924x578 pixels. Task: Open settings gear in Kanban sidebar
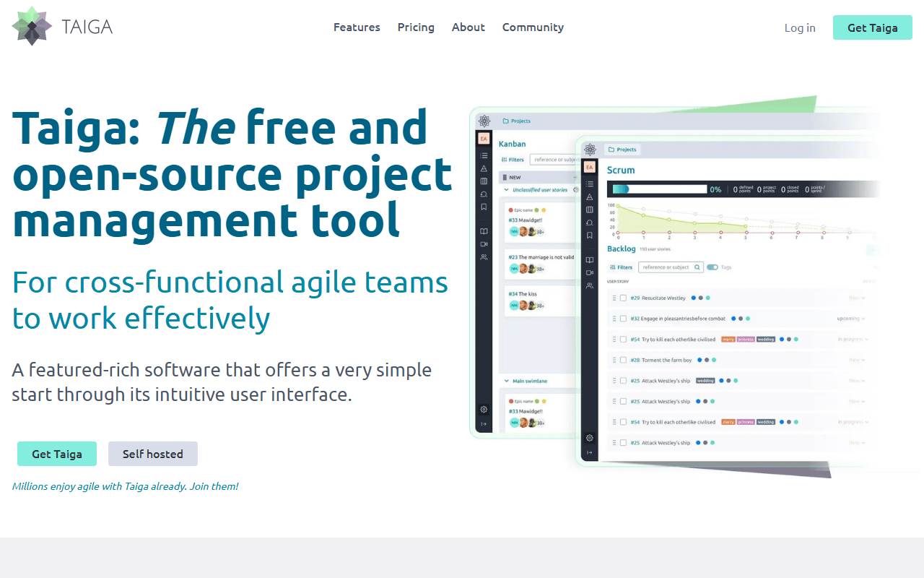click(484, 410)
